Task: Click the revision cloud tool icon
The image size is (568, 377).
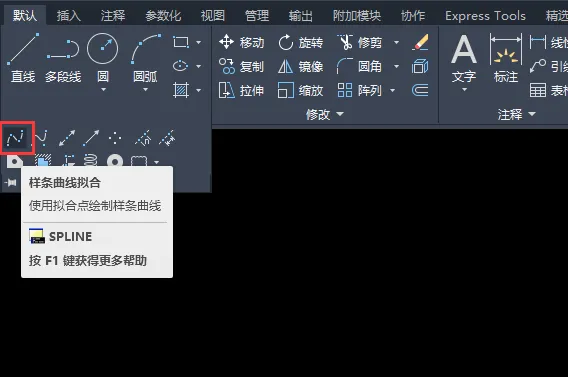Action: tap(139, 161)
